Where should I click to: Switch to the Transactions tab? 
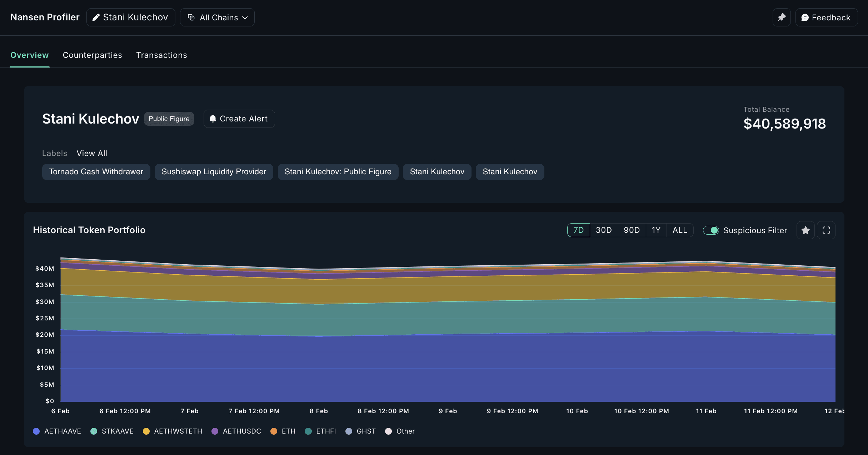click(x=161, y=55)
